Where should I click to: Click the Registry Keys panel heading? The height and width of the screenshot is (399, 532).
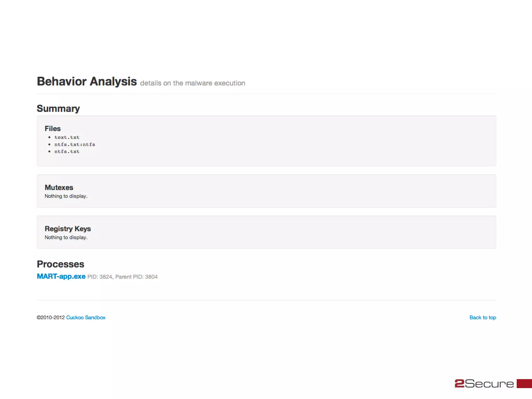pos(68,229)
